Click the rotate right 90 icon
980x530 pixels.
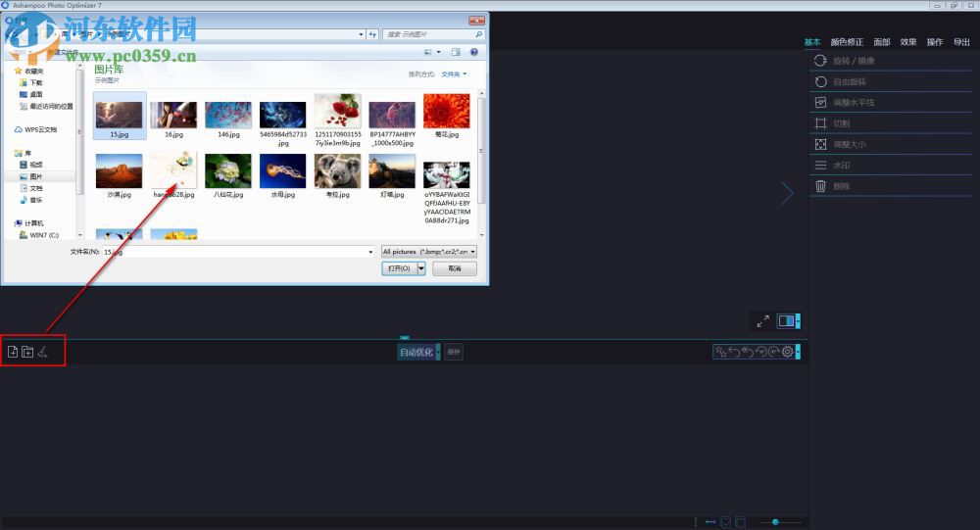pyautogui.click(x=774, y=352)
